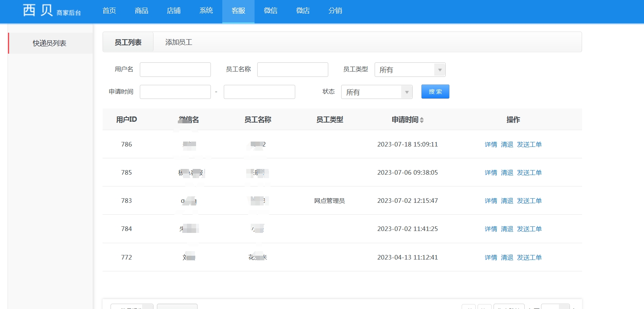Open the 店铺 menu
The height and width of the screenshot is (309, 644).
(174, 11)
